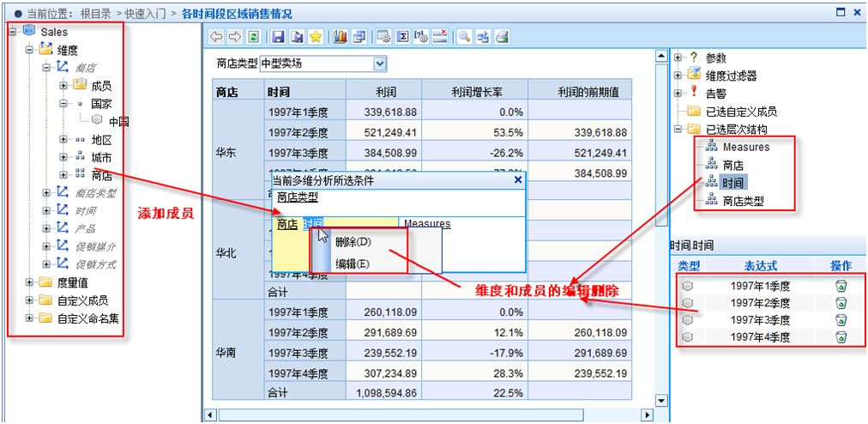
Task: Select 商店类型 under 已选层次结构
Action: [744, 201]
